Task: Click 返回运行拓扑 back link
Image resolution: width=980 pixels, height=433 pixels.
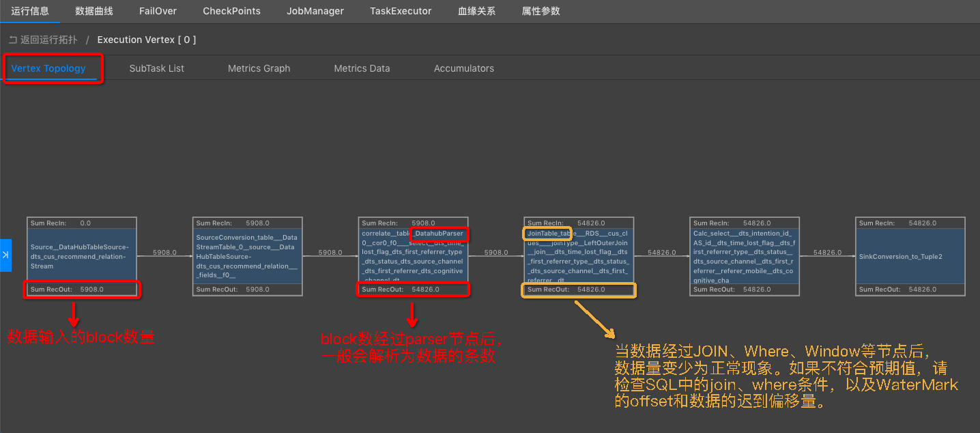Action: (x=48, y=40)
